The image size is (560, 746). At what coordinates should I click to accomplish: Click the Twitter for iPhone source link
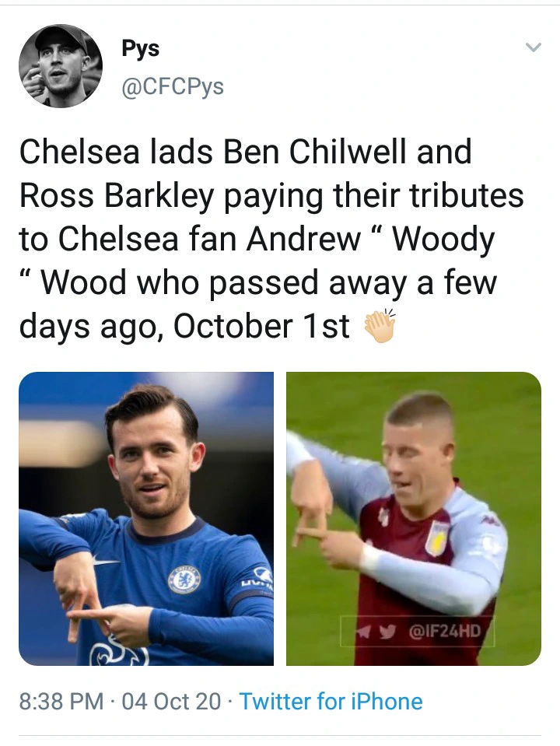(x=331, y=702)
